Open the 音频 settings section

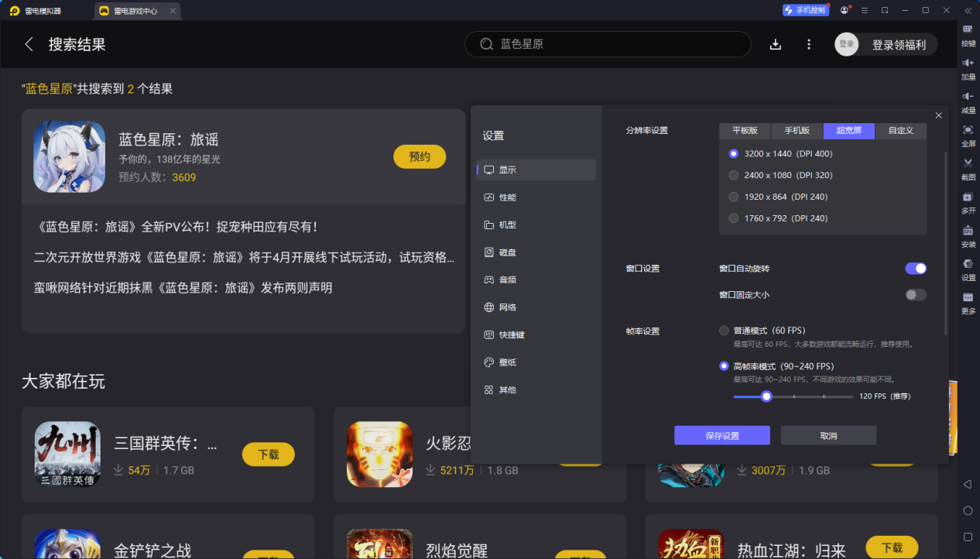(536, 279)
